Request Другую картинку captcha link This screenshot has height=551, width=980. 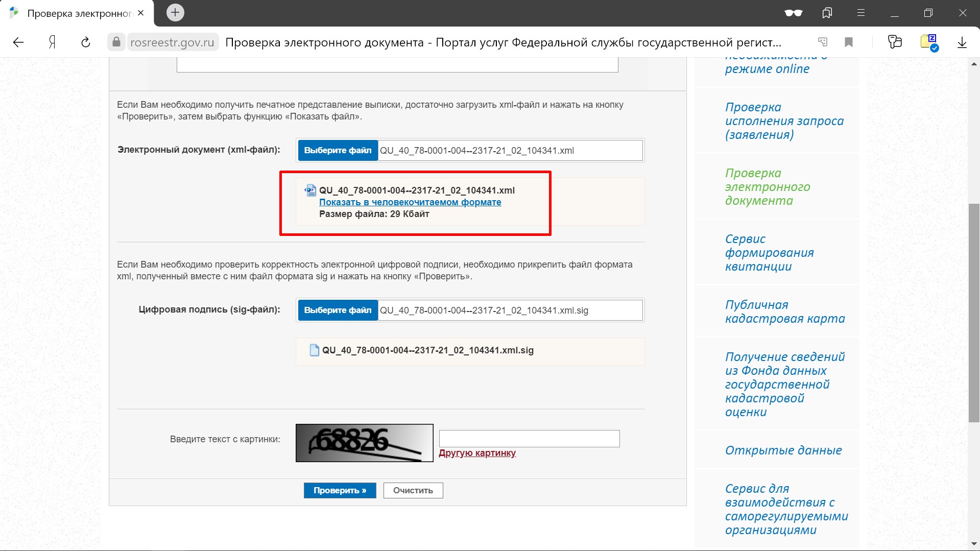click(x=477, y=453)
